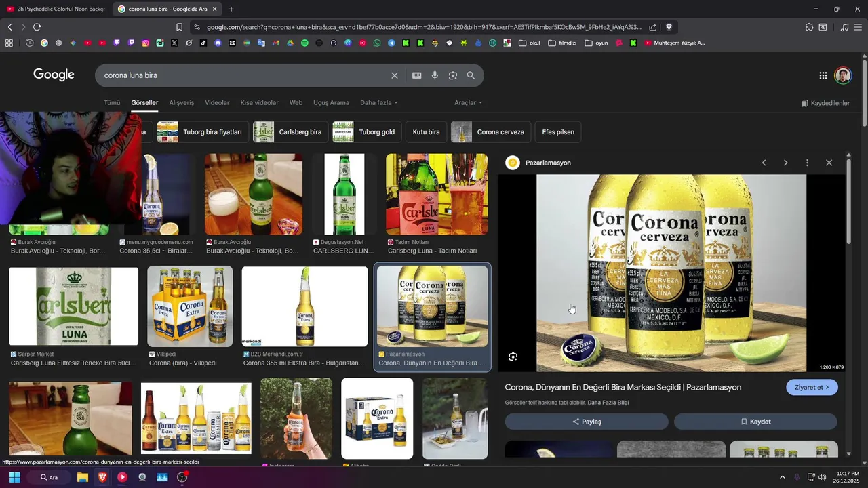Reload the current page
This screenshot has height=488, width=868.
pyautogui.click(x=37, y=27)
